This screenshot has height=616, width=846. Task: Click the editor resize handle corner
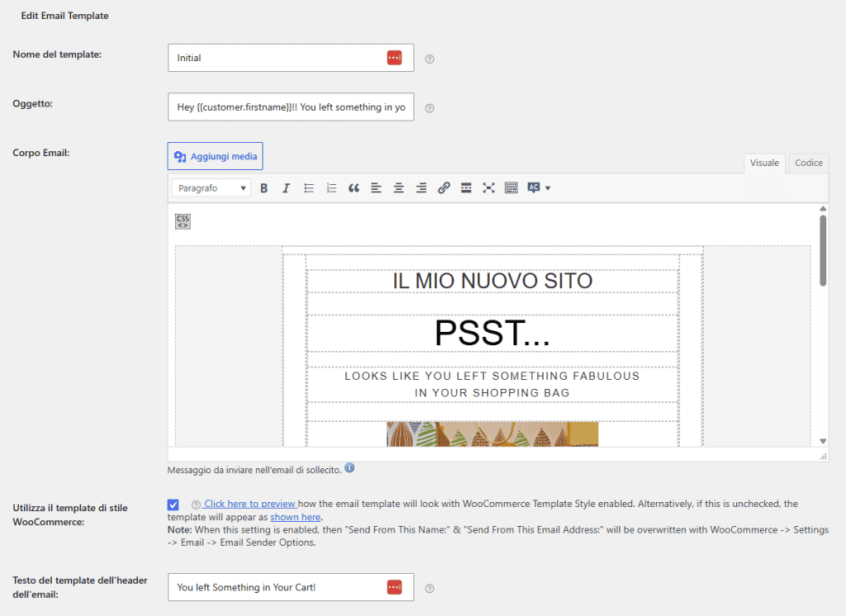pyautogui.click(x=823, y=456)
